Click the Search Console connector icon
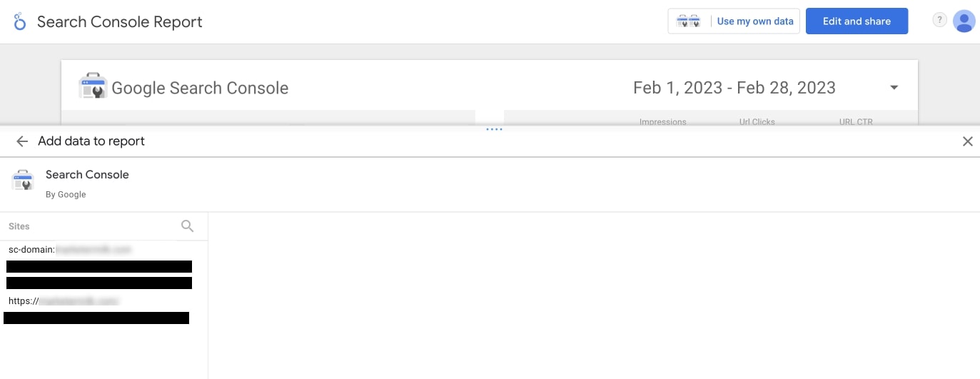The image size is (980, 379). [x=23, y=181]
